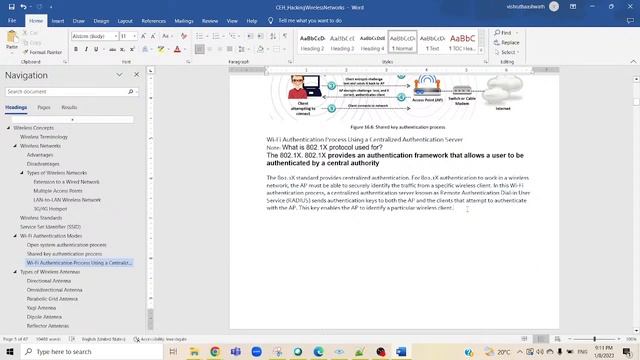Viewport: 640px width, 360px height.
Task: Click the Numbering list icon
Action: coord(216,36)
